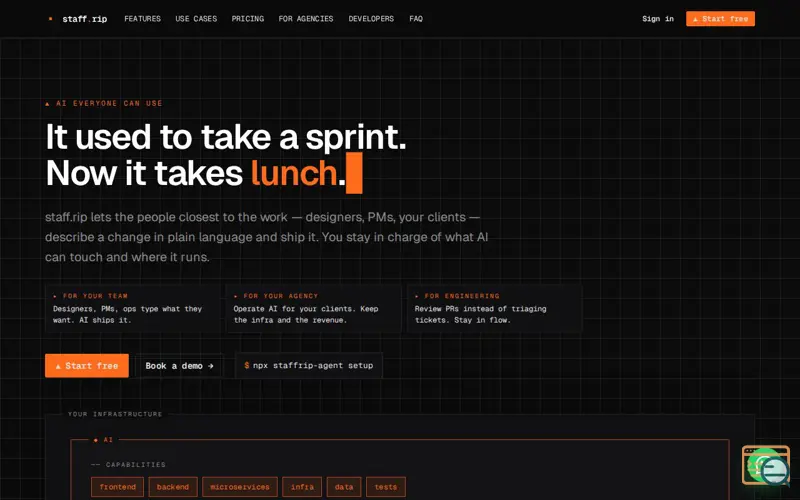Click the hero Start free button
Viewport: 800px width, 500px height.
point(87,366)
